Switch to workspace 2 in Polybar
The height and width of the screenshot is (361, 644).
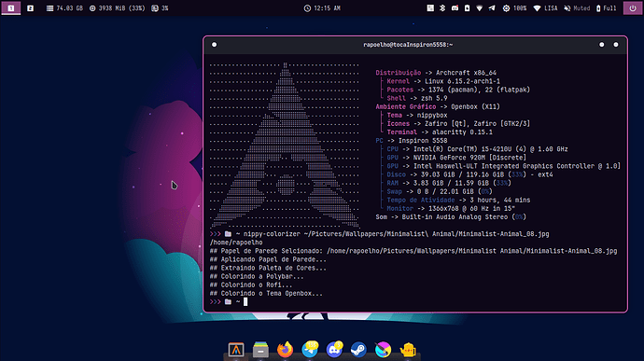pos(31,8)
